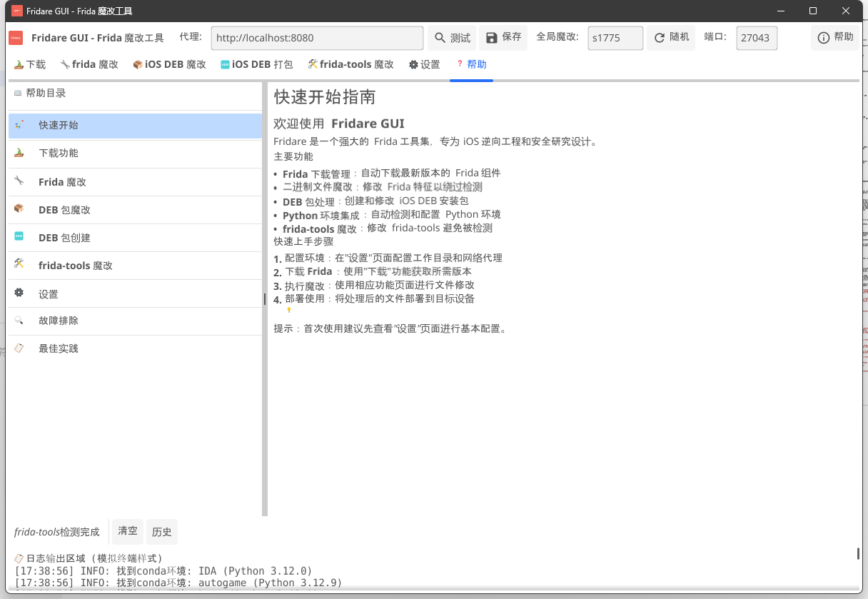Screen dimensions: 868x599
Task: Open log 历史 button
Action: click(x=162, y=531)
